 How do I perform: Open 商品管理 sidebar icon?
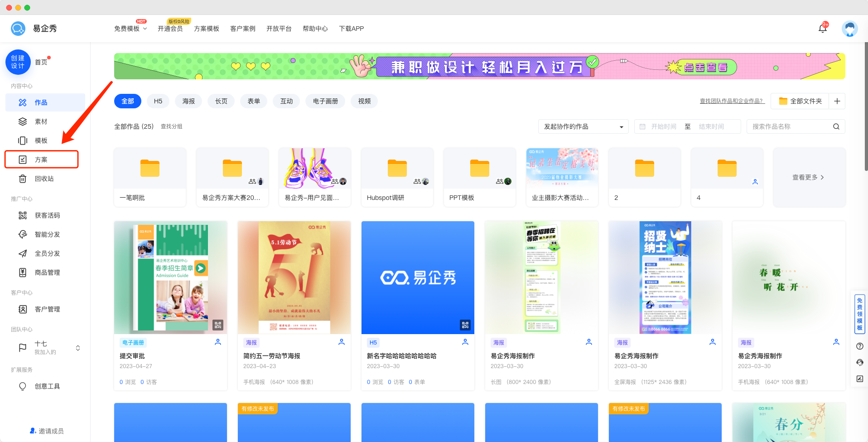[23, 272]
